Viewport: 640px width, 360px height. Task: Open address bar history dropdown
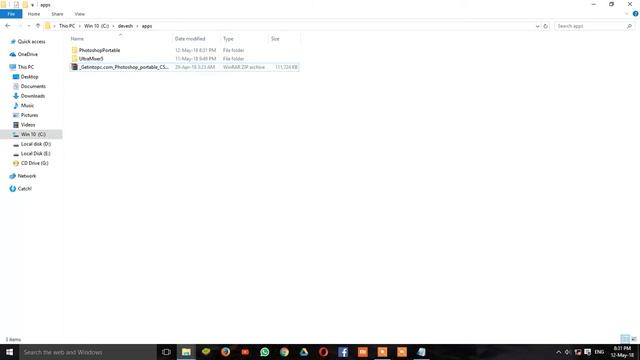click(x=537, y=26)
